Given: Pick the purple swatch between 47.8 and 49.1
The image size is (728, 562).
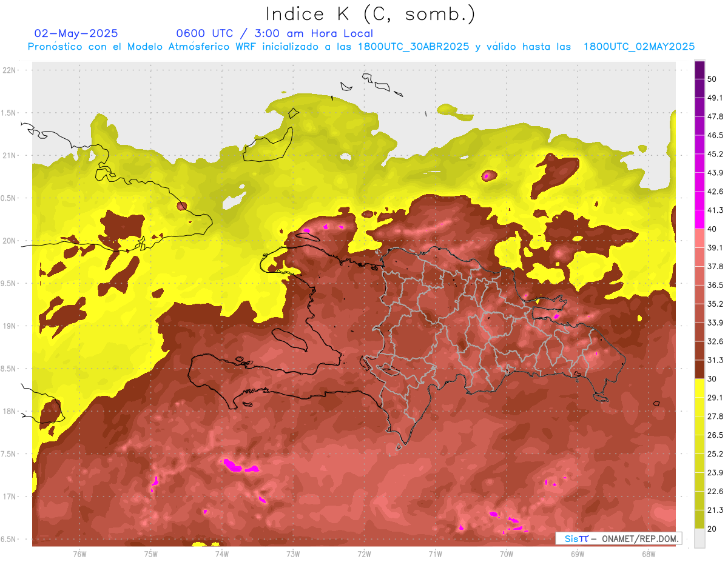Looking at the screenshot, I should [x=699, y=107].
